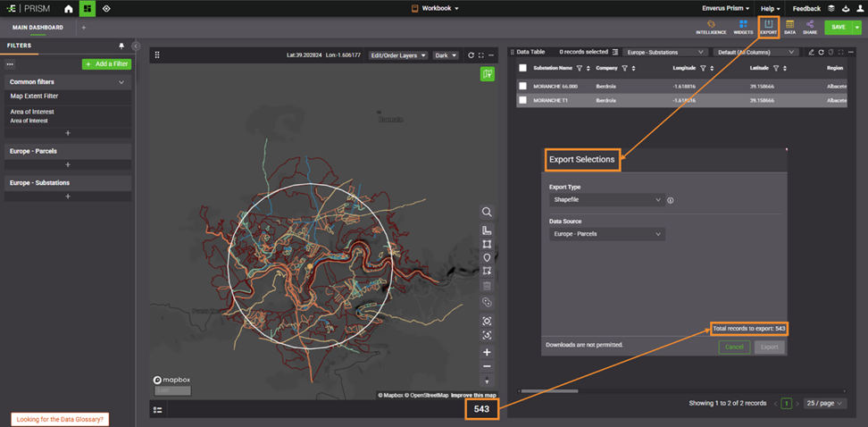Open the map search magnifier tool

pyautogui.click(x=487, y=212)
